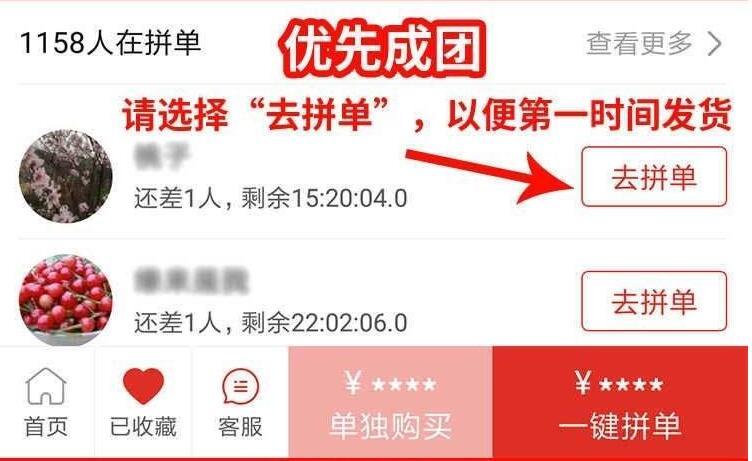Open the blossom tree avatar
The width and height of the screenshot is (752, 461).
coord(66,177)
